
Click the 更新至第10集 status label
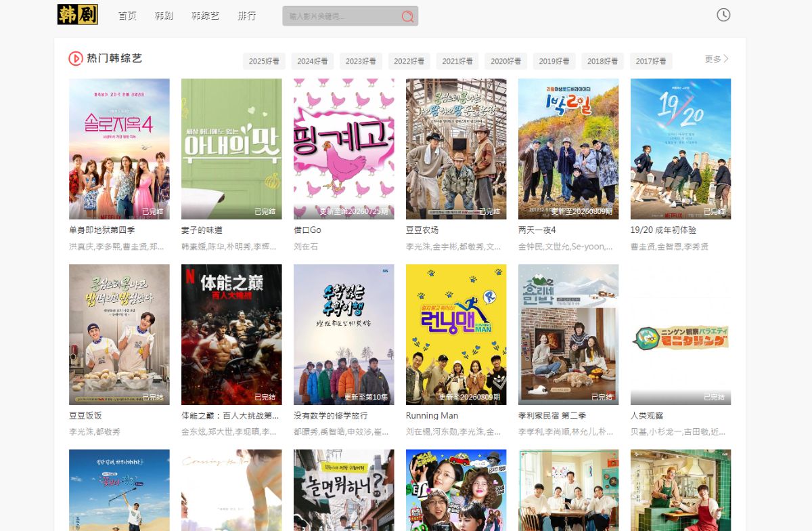(x=366, y=397)
